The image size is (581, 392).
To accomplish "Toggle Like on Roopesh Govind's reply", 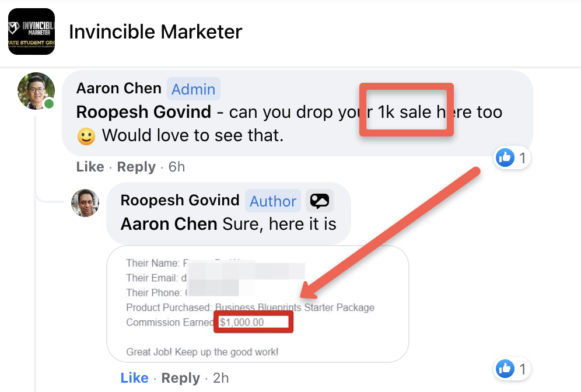I will (135, 378).
